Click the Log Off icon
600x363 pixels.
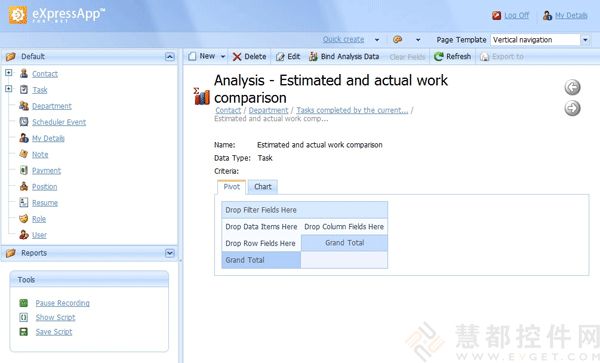tap(497, 15)
